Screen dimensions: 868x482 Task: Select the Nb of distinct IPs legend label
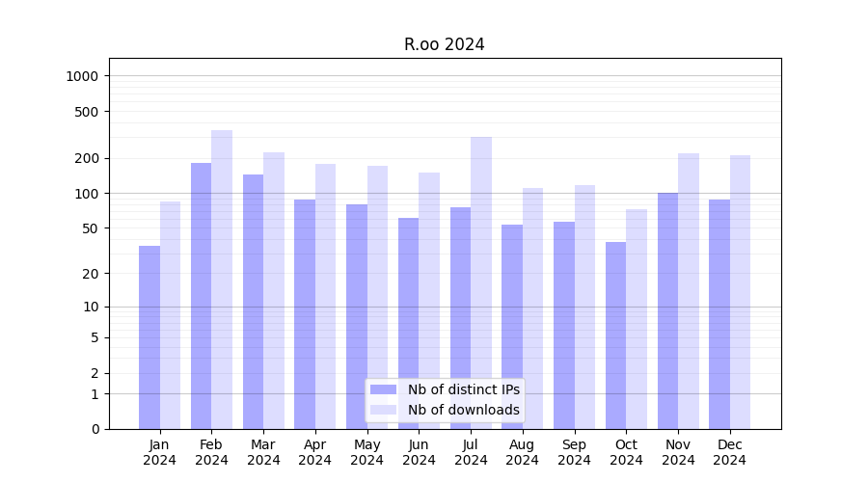pos(463,389)
